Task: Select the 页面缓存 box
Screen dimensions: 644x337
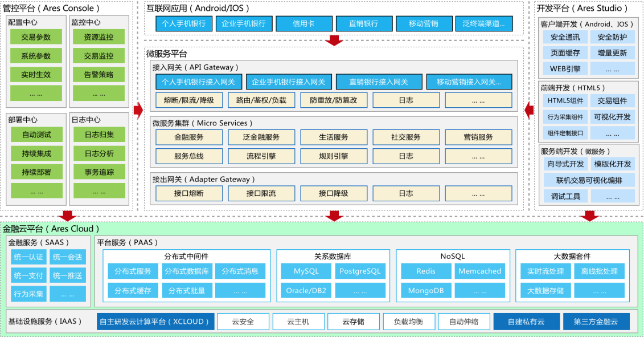Action: 565,52
